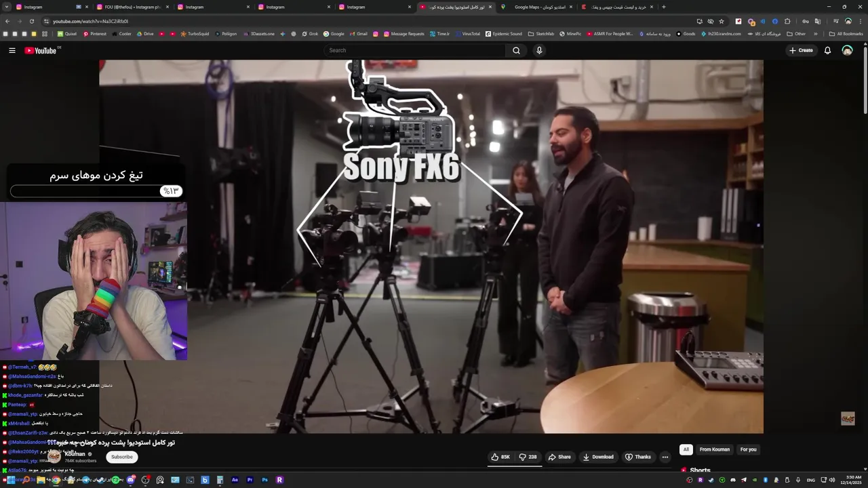This screenshot has width=868, height=488.
Task: Open a new browser tab
Action: point(663,7)
